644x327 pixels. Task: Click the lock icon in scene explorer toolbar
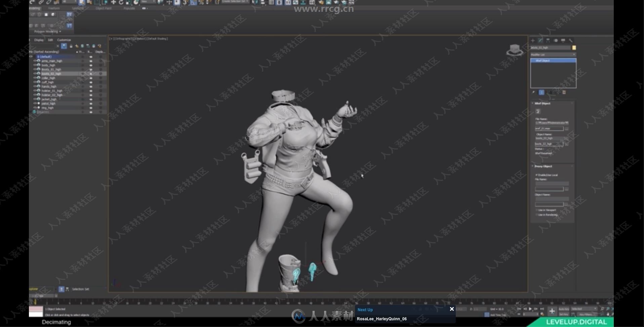click(x=71, y=46)
